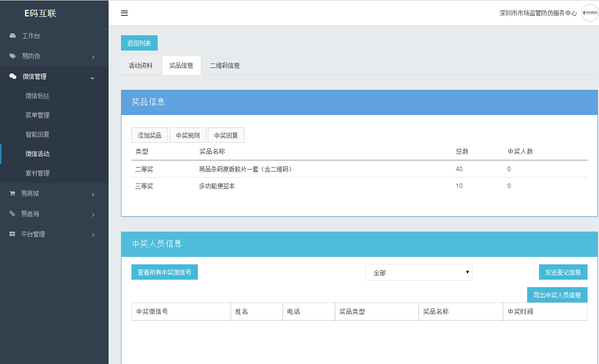The width and height of the screenshot is (599, 364).
Task: Click the WeChat icon beside 微信管理
Action: tap(13, 76)
